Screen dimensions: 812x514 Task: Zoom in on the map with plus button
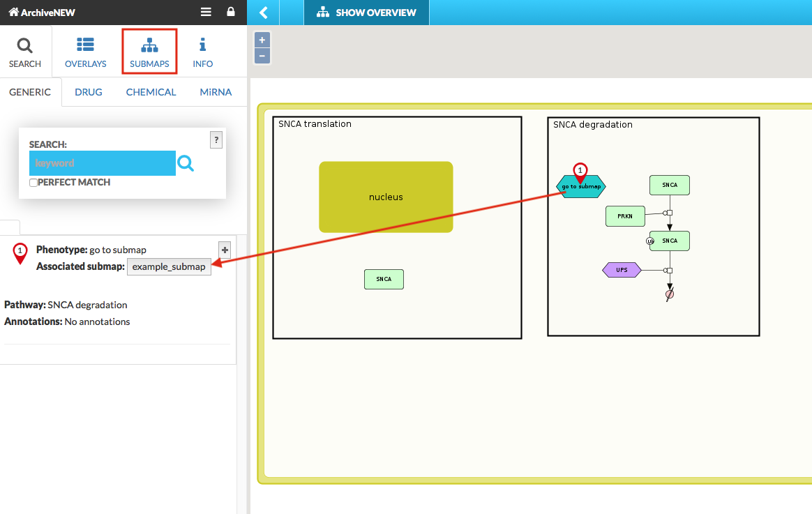(x=262, y=40)
